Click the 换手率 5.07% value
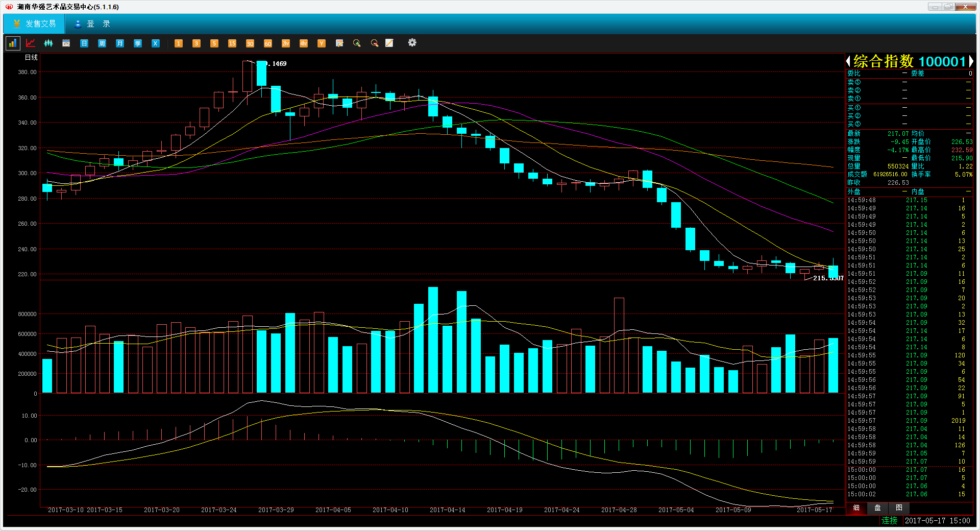Screen dimensions: 980x531 pos(964,175)
